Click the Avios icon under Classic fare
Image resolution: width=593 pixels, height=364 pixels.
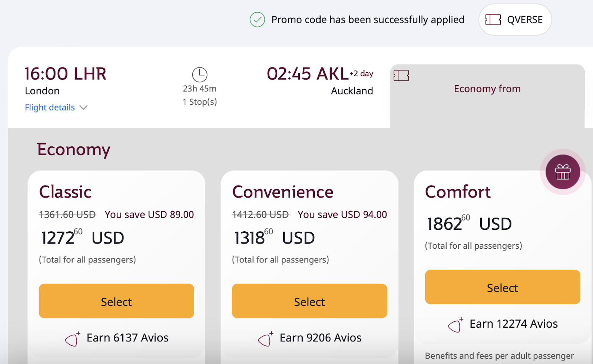(x=72, y=339)
